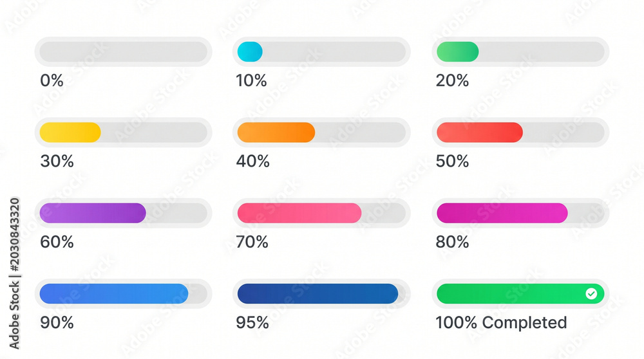Viewport: 644px width, 359px height.
Task: Select the orange 40% progress fill
Action: (276, 133)
